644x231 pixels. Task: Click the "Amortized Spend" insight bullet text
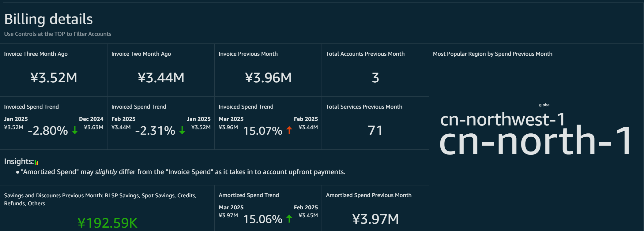click(x=183, y=172)
